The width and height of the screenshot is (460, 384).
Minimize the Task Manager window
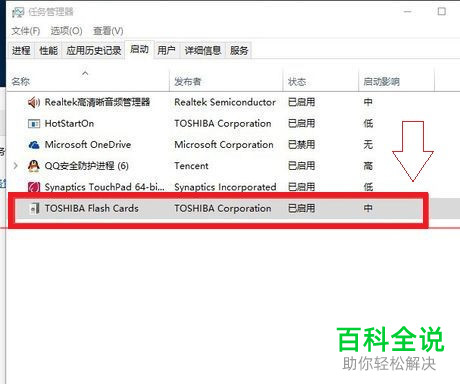(x=408, y=12)
